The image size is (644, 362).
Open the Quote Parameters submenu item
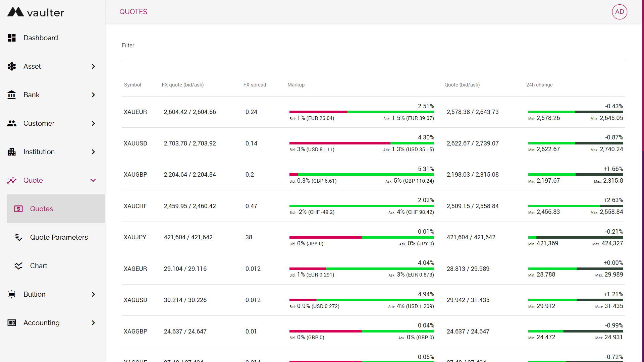tap(56, 237)
